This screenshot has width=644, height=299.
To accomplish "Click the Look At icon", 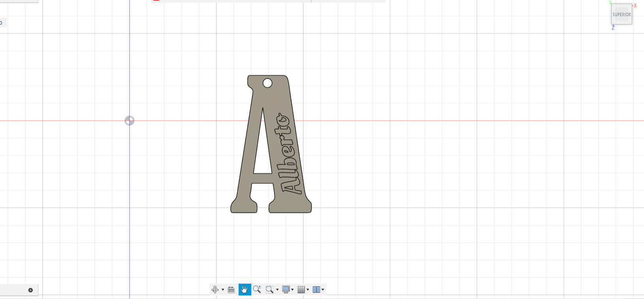I will (231, 290).
